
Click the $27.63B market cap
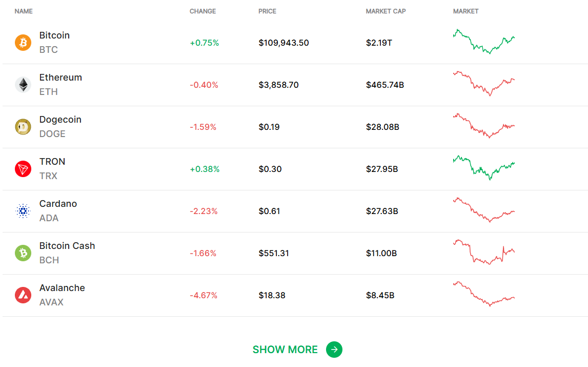tap(382, 211)
